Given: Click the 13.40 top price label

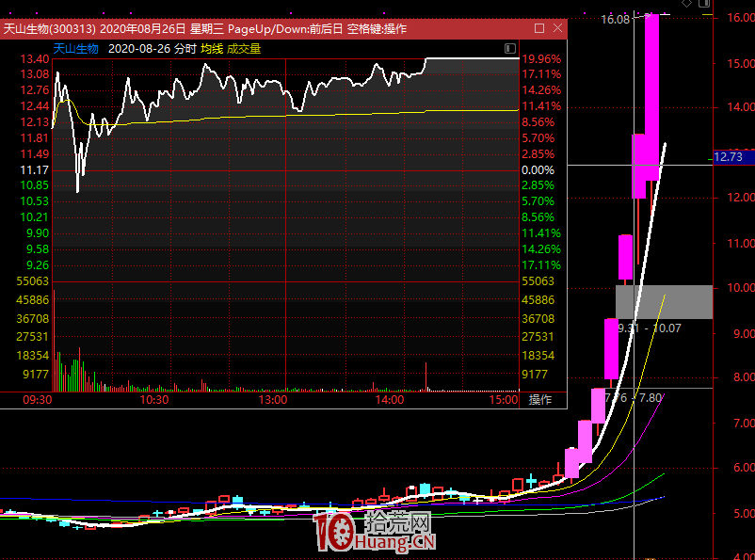Looking at the screenshot, I should tap(35, 59).
